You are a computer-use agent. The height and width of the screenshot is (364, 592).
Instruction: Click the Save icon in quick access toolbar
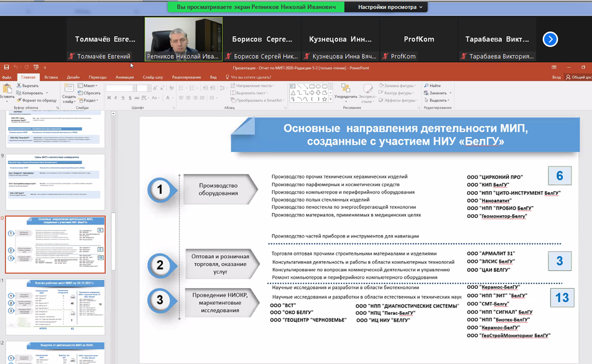[x=6, y=67]
